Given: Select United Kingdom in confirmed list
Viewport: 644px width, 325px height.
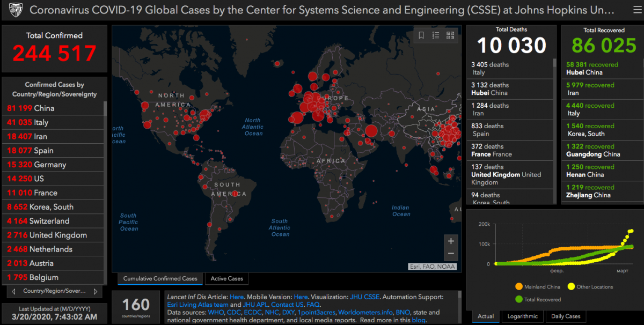Looking at the screenshot, I should pyautogui.click(x=53, y=235).
